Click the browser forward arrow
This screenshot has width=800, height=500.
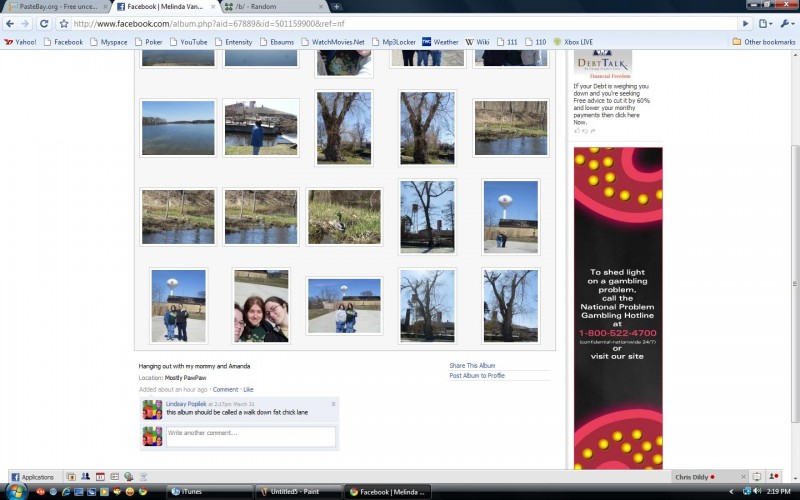(24, 23)
